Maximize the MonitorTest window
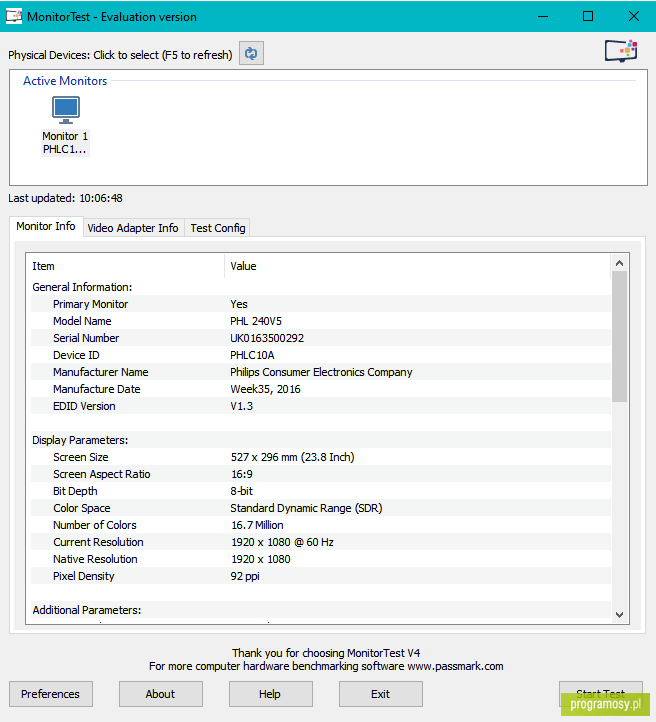656x722 pixels. click(588, 17)
